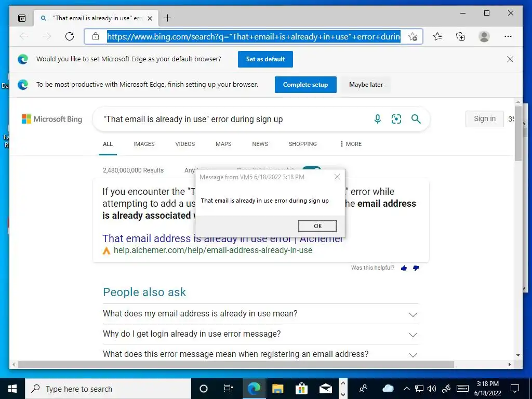Image resolution: width=532 pixels, height=399 pixels.
Task: Click the horizontal scrollbar thumb
Action: tap(236, 365)
